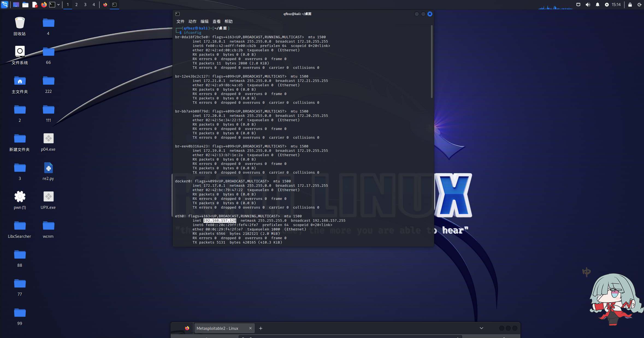Screen dimensions: 644x338
Task: Click the eth0 interface name in terminal
Action: (179, 216)
